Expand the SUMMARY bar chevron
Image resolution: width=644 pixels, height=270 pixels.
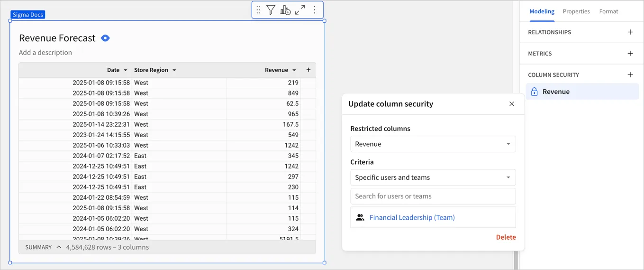click(59, 247)
